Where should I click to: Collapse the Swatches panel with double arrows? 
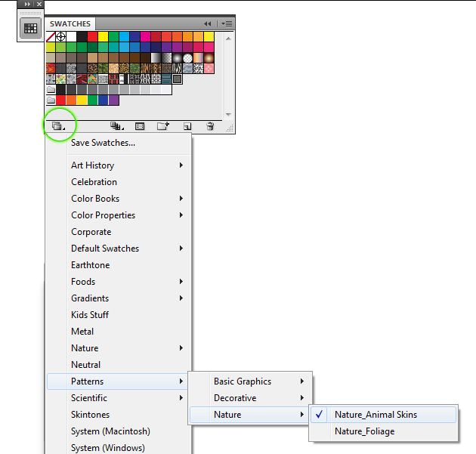208,23
